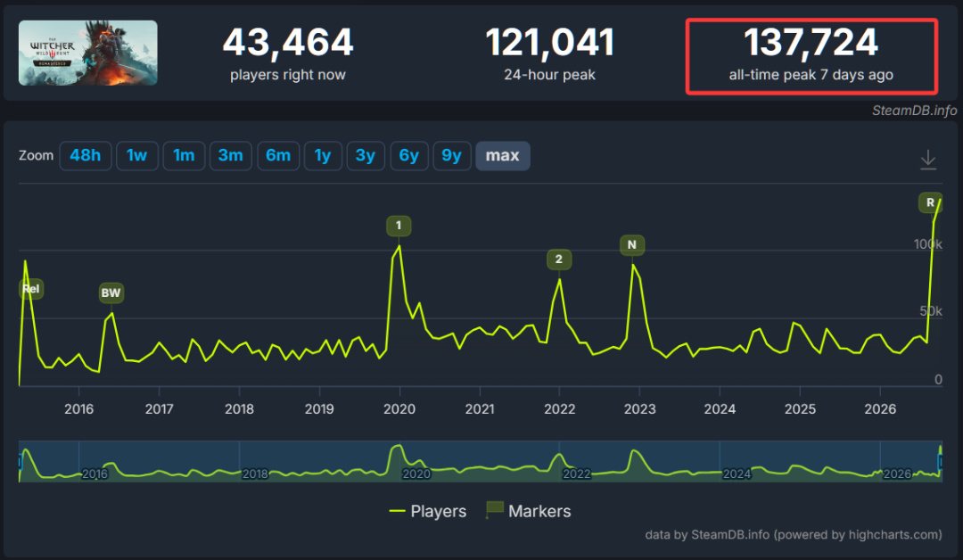Click the marker labeled 2

pyautogui.click(x=559, y=259)
